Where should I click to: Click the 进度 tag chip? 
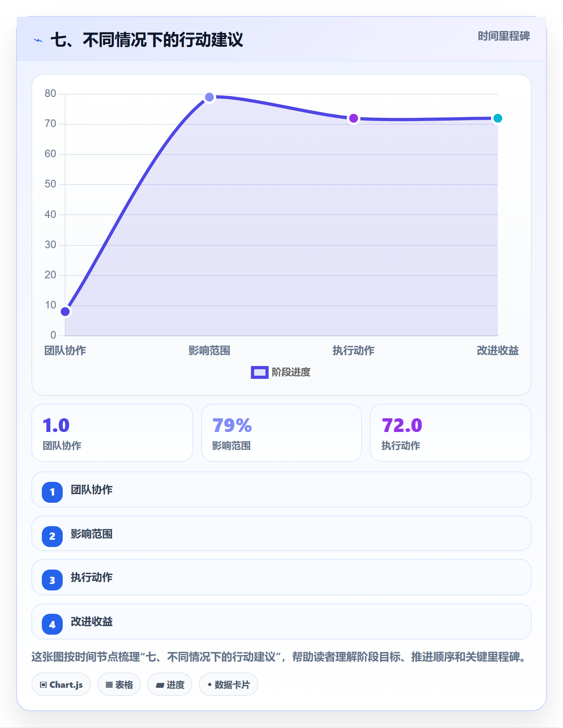[x=170, y=684]
